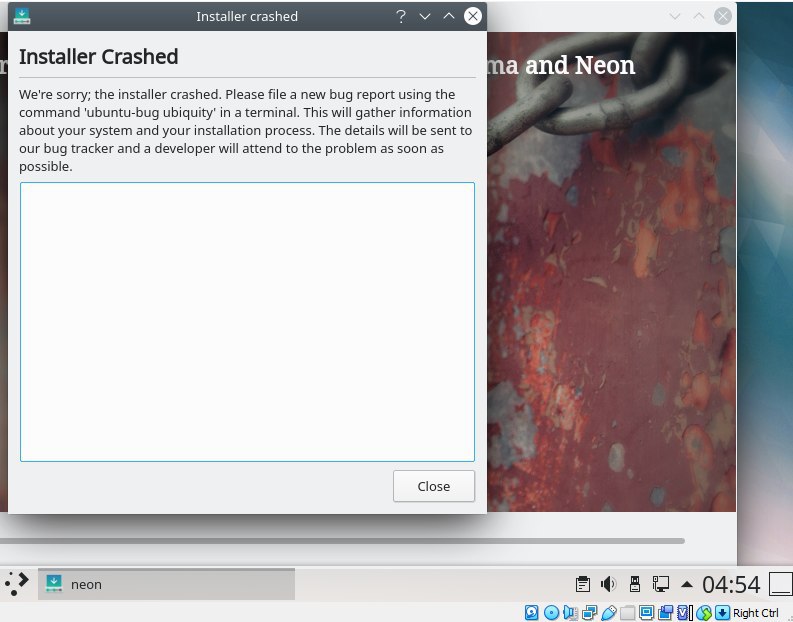Click the 'Installer Crashed' heading
Screen dimensions: 793x622
pyautogui.click(x=99, y=57)
